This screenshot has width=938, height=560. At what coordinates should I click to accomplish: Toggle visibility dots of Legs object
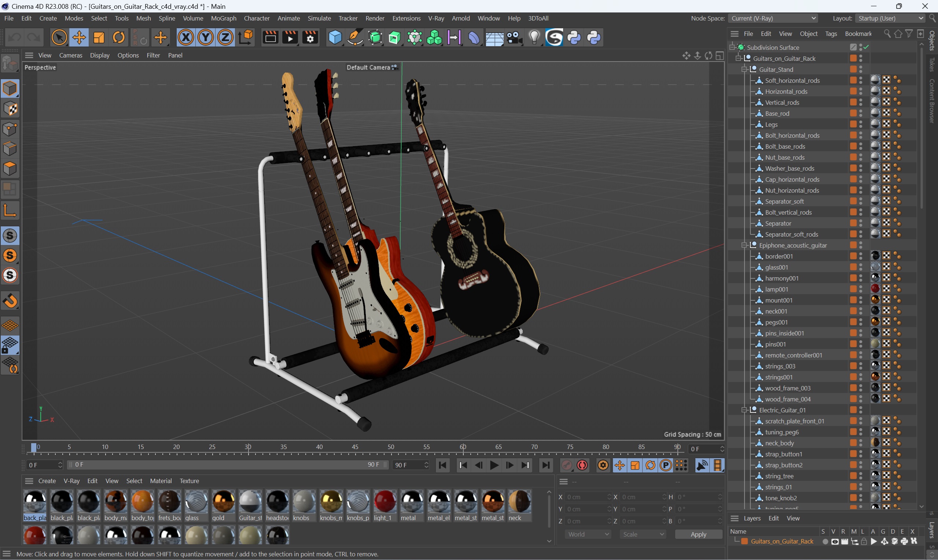[x=861, y=125]
